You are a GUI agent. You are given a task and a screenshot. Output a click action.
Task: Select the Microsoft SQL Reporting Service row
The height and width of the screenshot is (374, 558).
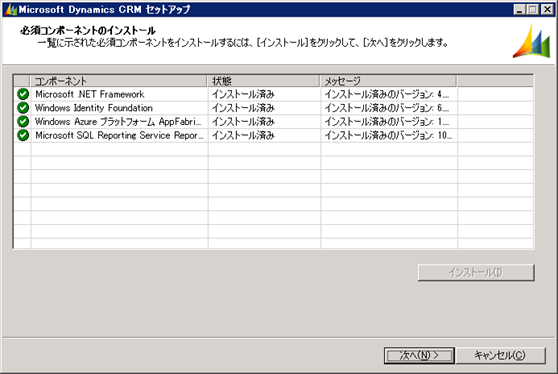[x=273, y=135]
